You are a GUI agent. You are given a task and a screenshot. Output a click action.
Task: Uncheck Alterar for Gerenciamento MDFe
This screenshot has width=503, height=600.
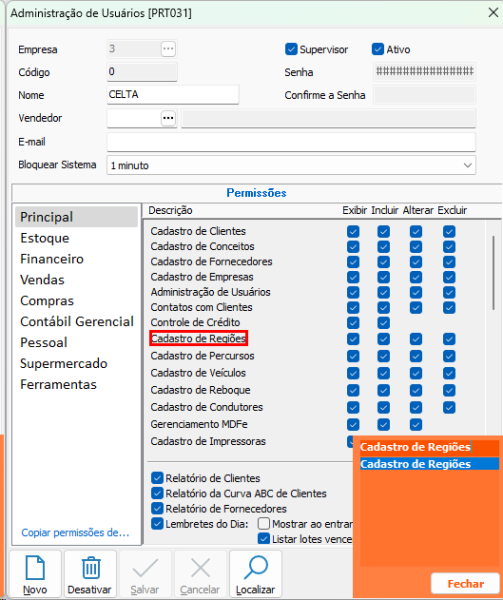(416, 424)
